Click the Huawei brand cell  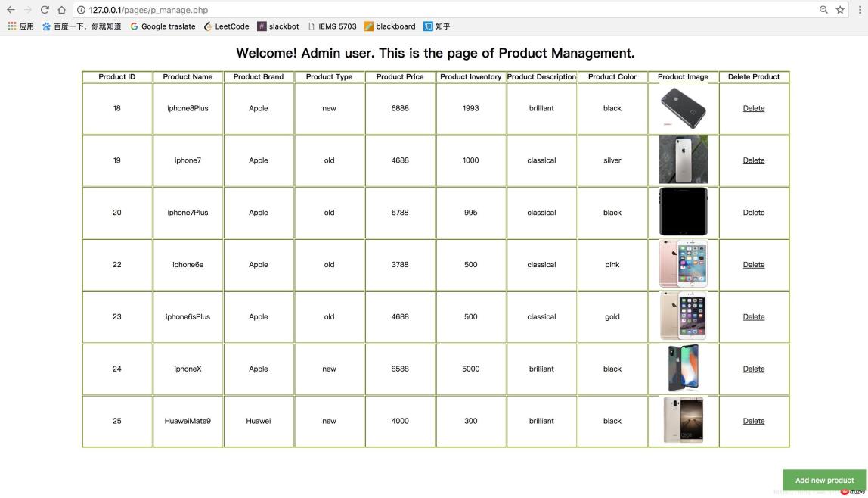[259, 421]
